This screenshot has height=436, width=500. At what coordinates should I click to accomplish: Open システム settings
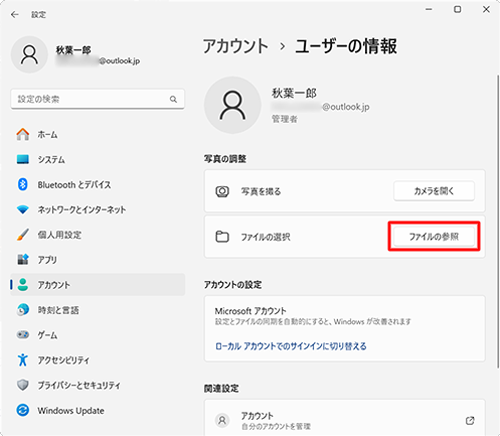click(97, 159)
